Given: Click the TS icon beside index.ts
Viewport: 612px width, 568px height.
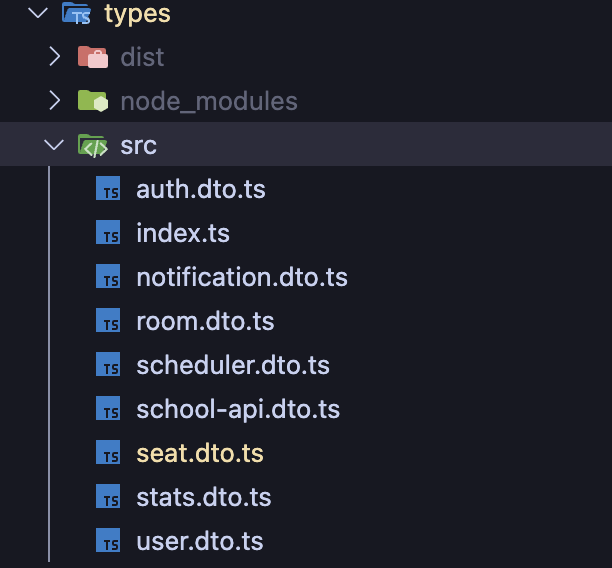Looking at the screenshot, I should (108, 233).
